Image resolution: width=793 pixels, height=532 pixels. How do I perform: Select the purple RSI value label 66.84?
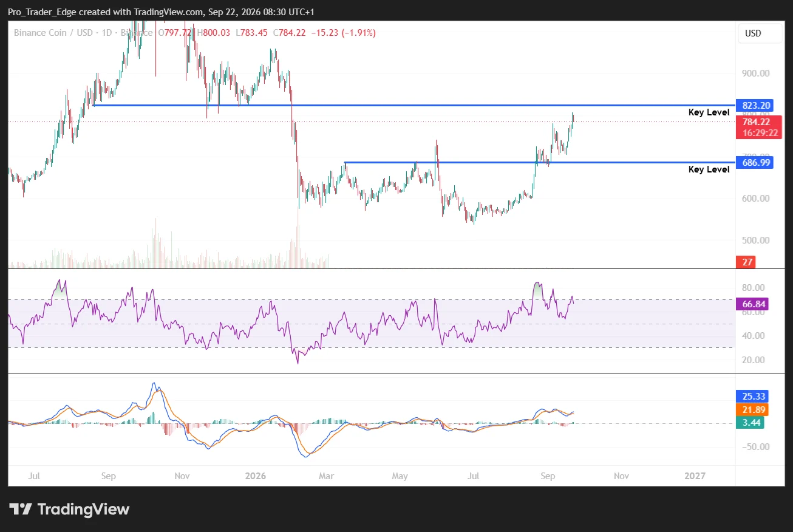(752, 304)
